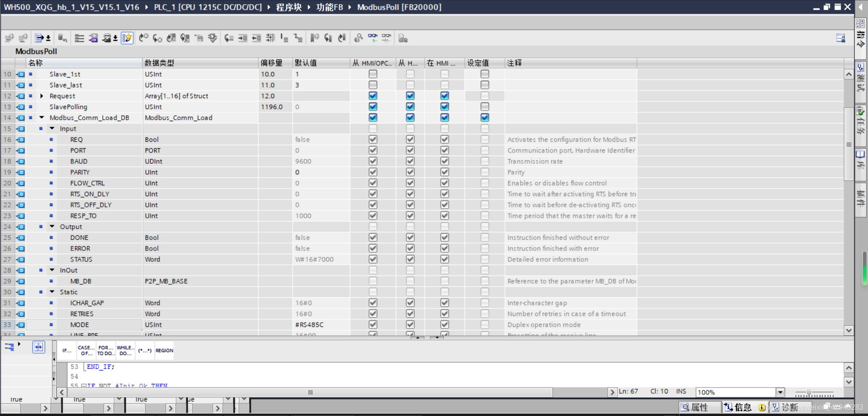Open the 属性 tab
The image size is (868, 416).
pos(699,407)
